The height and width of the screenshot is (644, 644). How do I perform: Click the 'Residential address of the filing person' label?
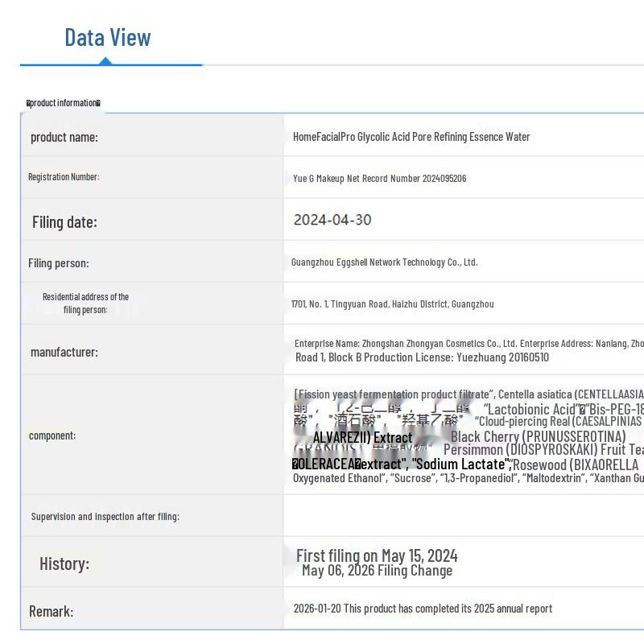pyautogui.click(x=85, y=303)
